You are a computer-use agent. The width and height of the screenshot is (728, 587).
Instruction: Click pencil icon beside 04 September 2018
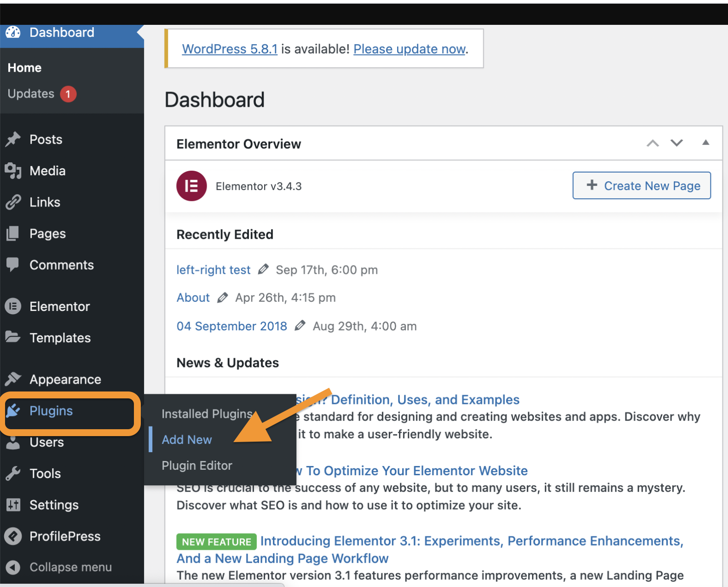pos(300,326)
